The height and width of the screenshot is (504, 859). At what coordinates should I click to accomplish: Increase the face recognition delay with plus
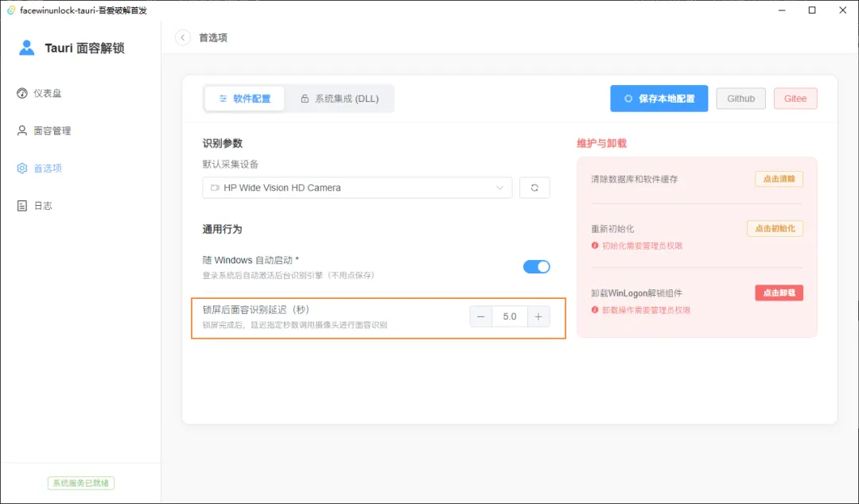click(538, 316)
